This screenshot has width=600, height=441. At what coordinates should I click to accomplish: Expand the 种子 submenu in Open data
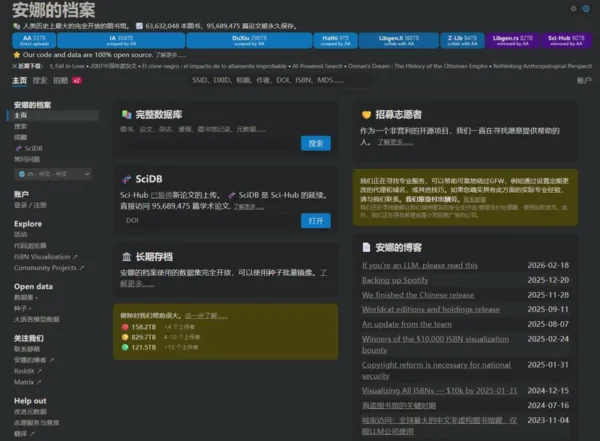[22, 308]
